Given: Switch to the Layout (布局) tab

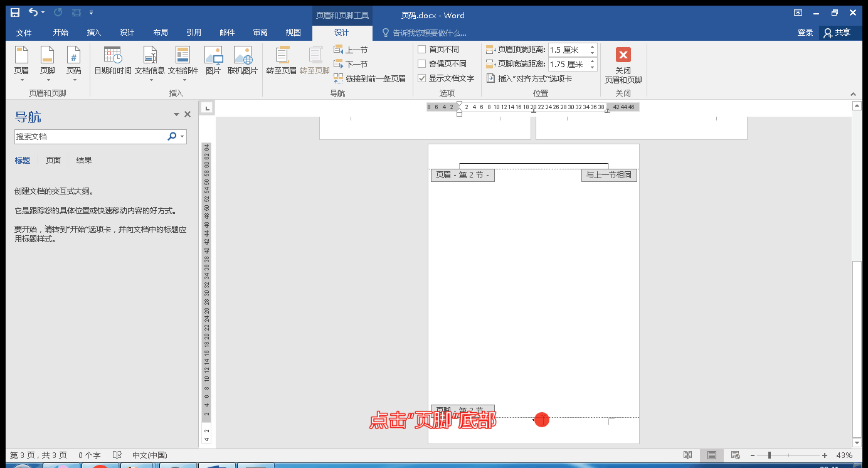Looking at the screenshot, I should [x=161, y=33].
